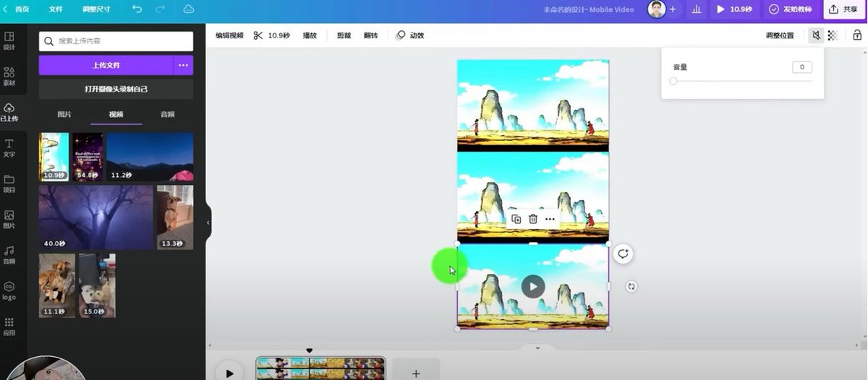Open the transparency checkerboard icon
The width and height of the screenshot is (868, 380).
tap(833, 35)
